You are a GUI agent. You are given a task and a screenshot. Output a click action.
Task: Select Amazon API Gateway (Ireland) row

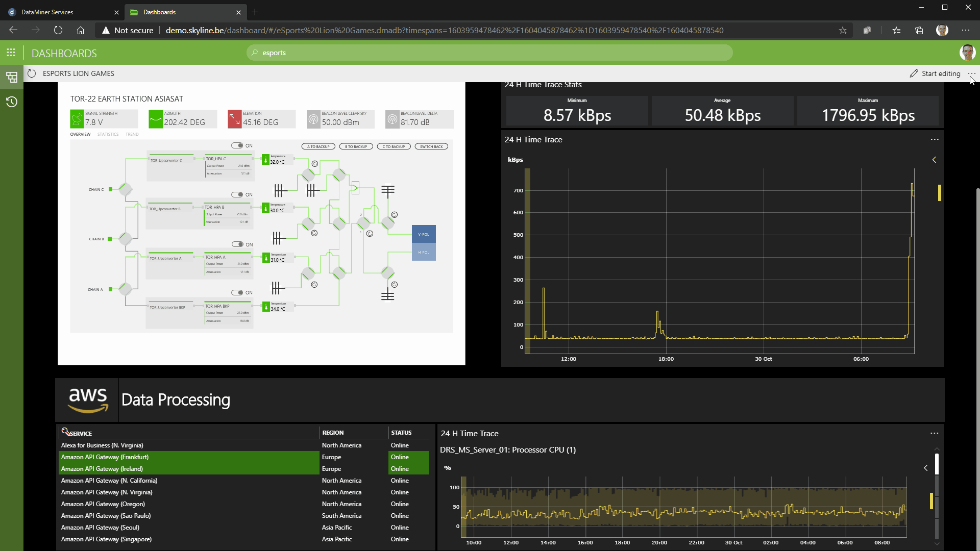click(243, 469)
